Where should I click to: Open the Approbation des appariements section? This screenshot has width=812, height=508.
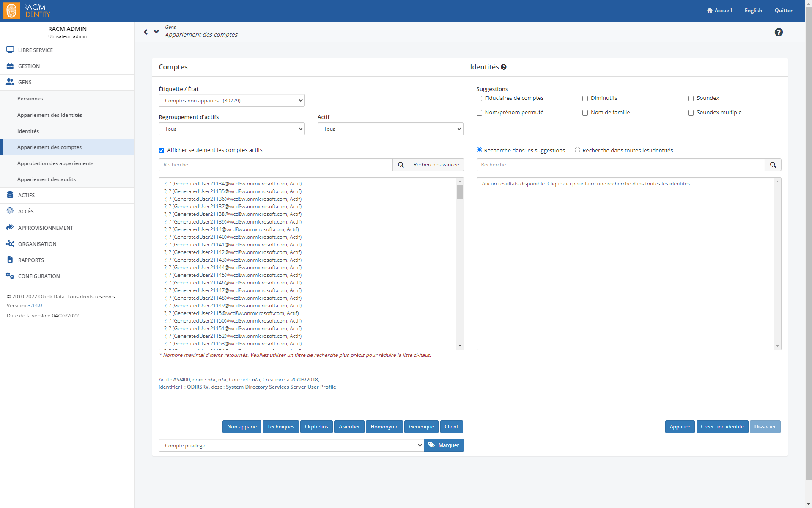pyautogui.click(x=55, y=163)
